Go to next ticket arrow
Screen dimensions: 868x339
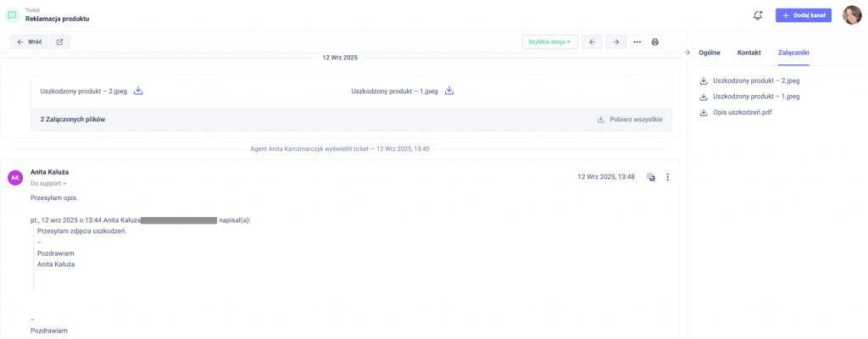(615, 42)
